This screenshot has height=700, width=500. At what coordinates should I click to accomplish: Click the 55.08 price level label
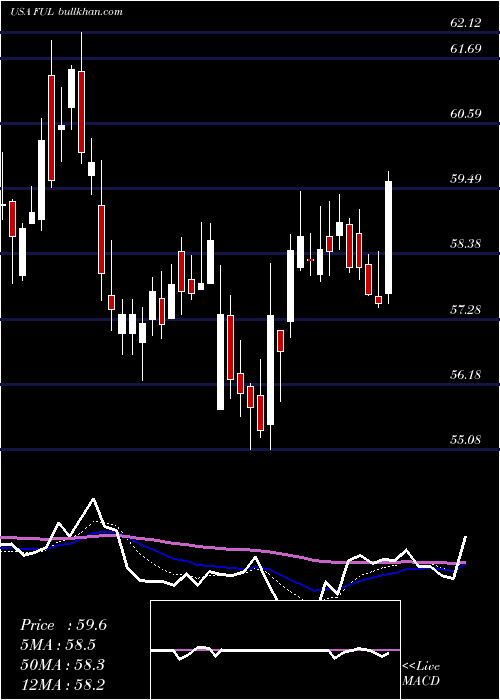466,439
